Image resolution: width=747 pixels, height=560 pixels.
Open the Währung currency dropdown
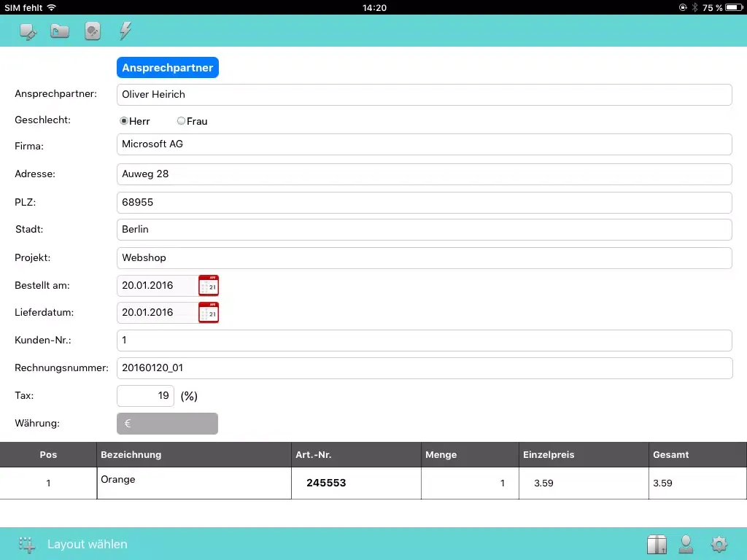(x=167, y=424)
